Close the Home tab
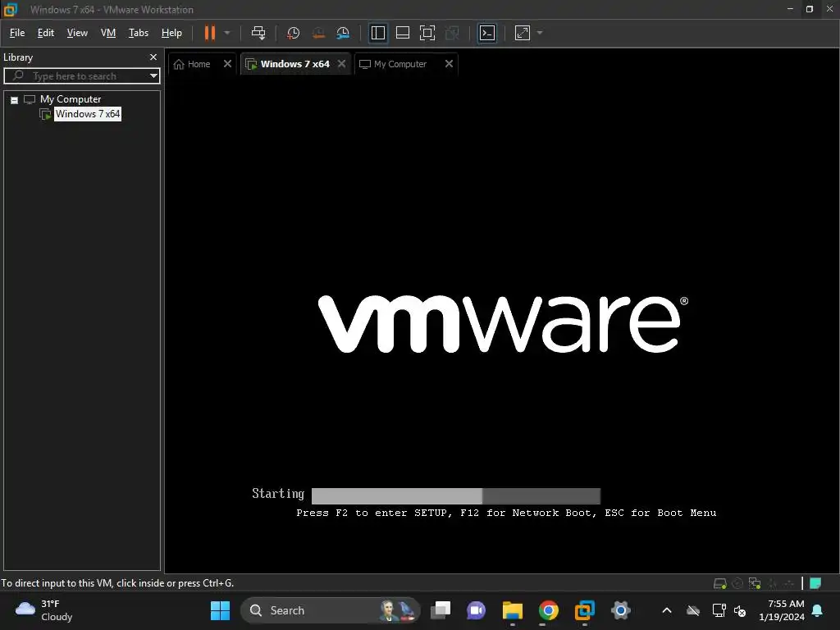 [x=227, y=64]
